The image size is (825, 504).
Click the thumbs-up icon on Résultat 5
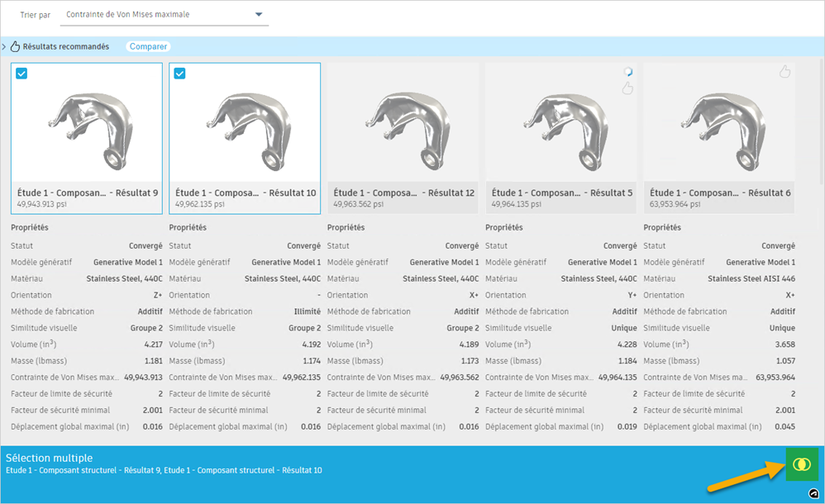[x=627, y=88]
